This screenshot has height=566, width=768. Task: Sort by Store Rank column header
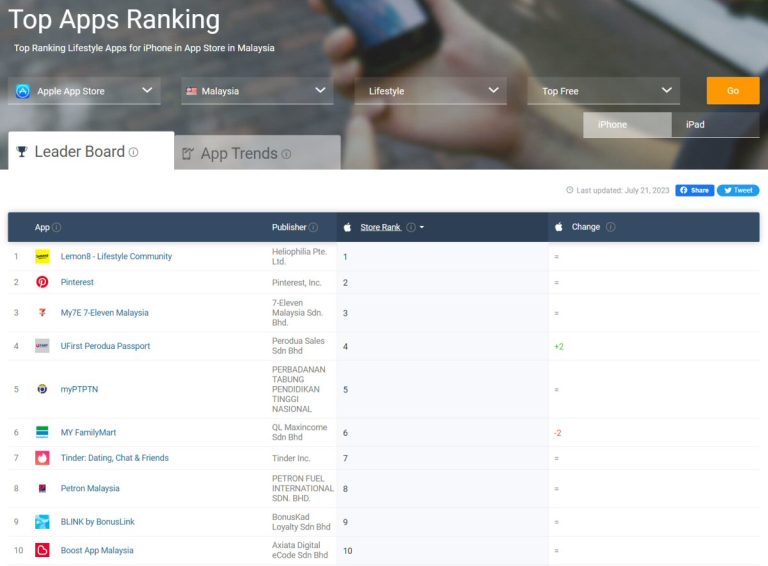[x=380, y=227]
